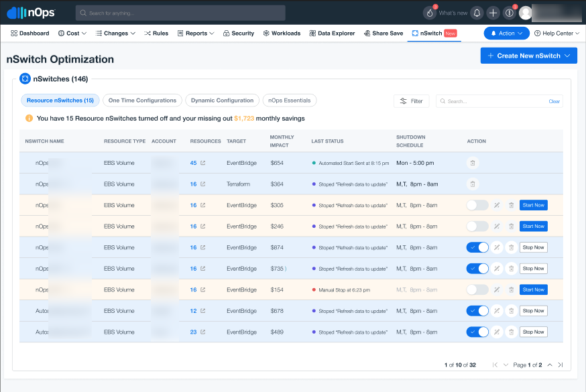The height and width of the screenshot is (392, 586).
Task: Focus the Search for anything field
Action: coord(180,13)
